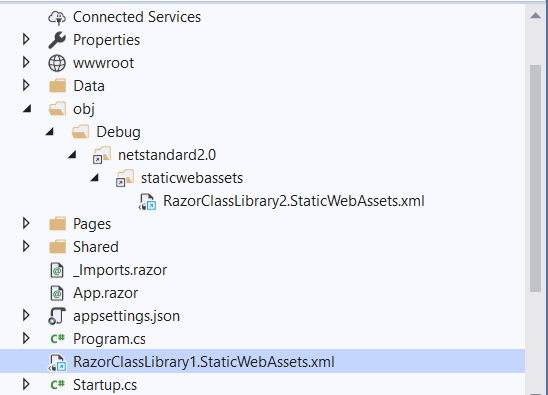Image resolution: width=548 pixels, height=395 pixels.
Task: Select the Connected Services item
Action: click(x=137, y=17)
